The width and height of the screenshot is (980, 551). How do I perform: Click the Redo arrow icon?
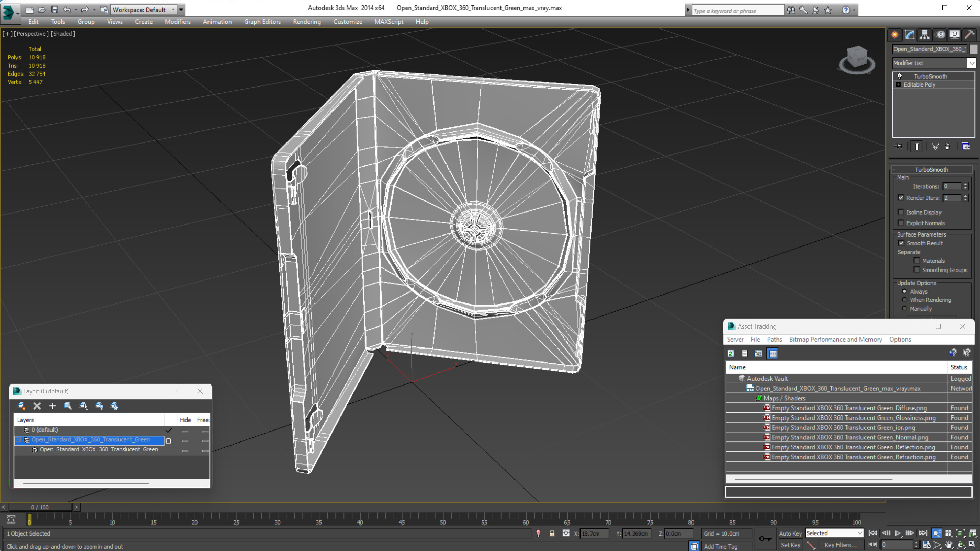(85, 10)
